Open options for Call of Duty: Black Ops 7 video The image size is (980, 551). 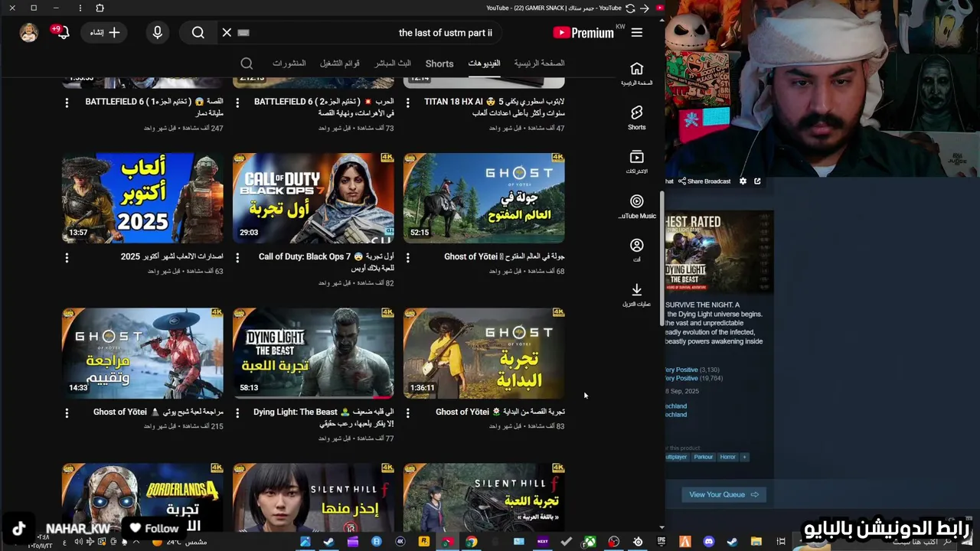237,258
